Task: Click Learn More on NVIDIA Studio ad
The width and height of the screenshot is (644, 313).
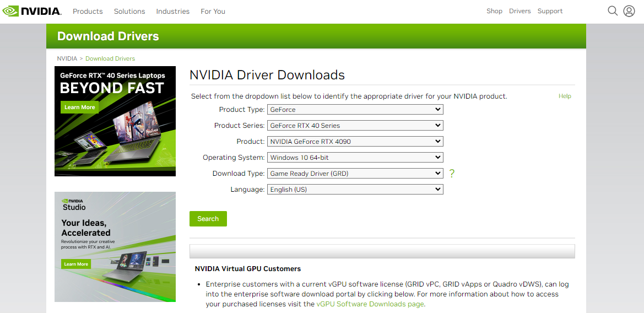Action: (76, 264)
